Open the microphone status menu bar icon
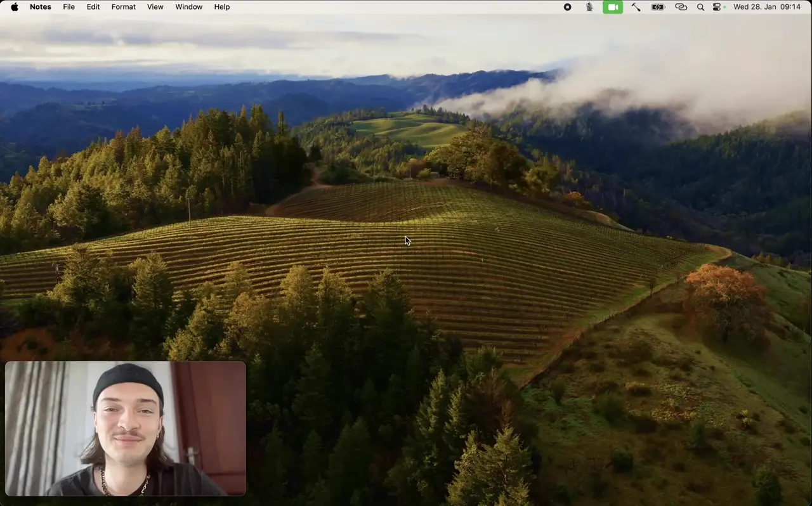The height and width of the screenshot is (506, 812). 589,7
